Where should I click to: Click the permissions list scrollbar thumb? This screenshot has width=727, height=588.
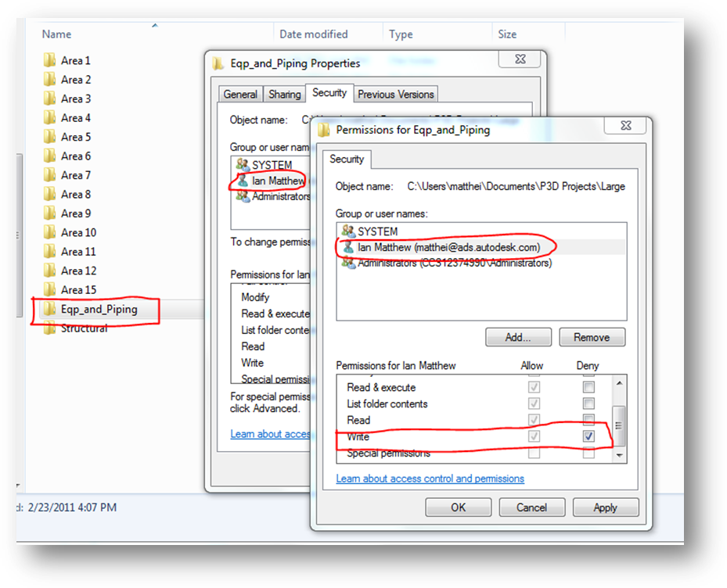pyautogui.click(x=619, y=425)
